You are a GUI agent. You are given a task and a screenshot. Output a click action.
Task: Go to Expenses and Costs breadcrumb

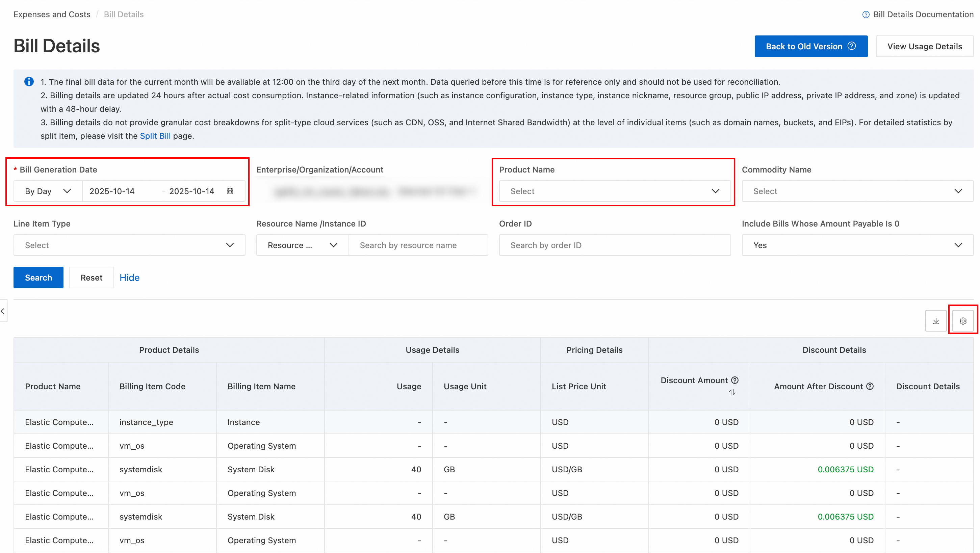tap(52, 14)
